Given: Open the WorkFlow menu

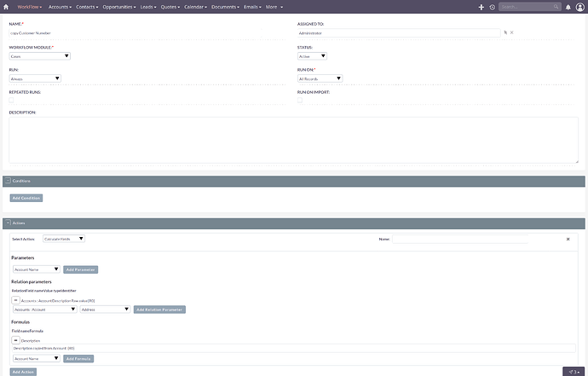Looking at the screenshot, I should tap(30, 7).
